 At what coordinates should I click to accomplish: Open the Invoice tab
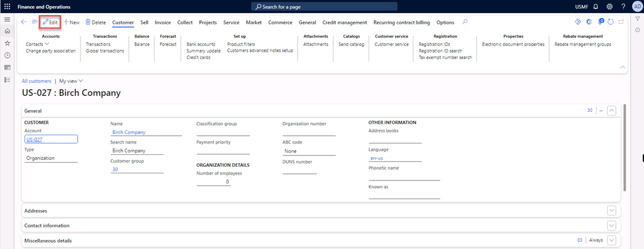(163, 23)
